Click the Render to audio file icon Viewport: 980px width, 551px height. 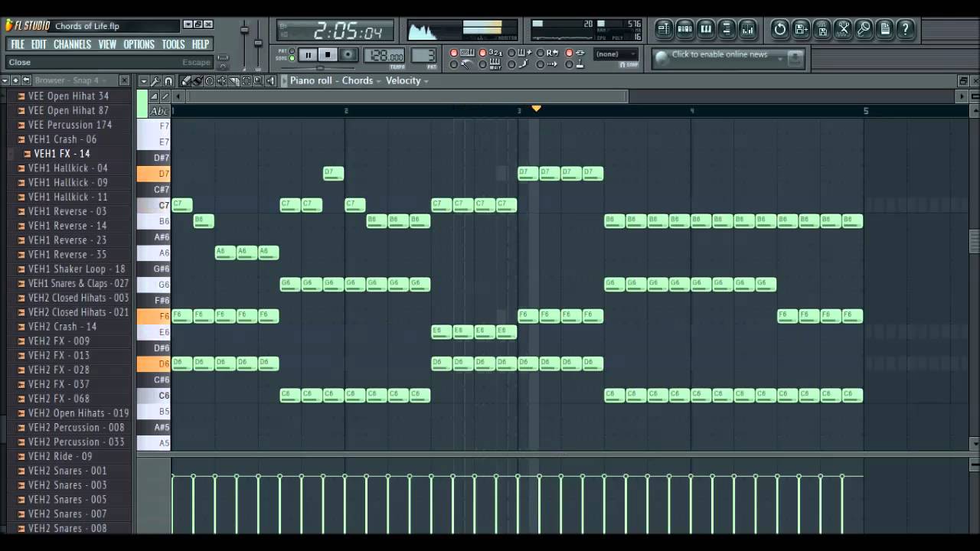(822, 29)
